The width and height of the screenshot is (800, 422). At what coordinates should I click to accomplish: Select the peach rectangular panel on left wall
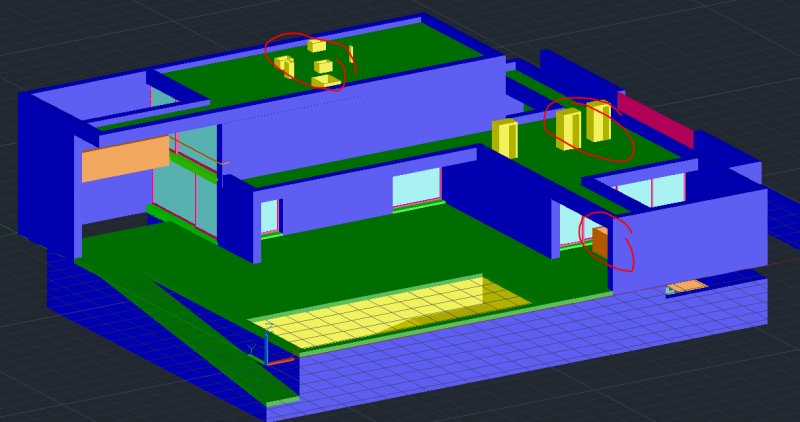pyautogui.click(x=126, y=158)
